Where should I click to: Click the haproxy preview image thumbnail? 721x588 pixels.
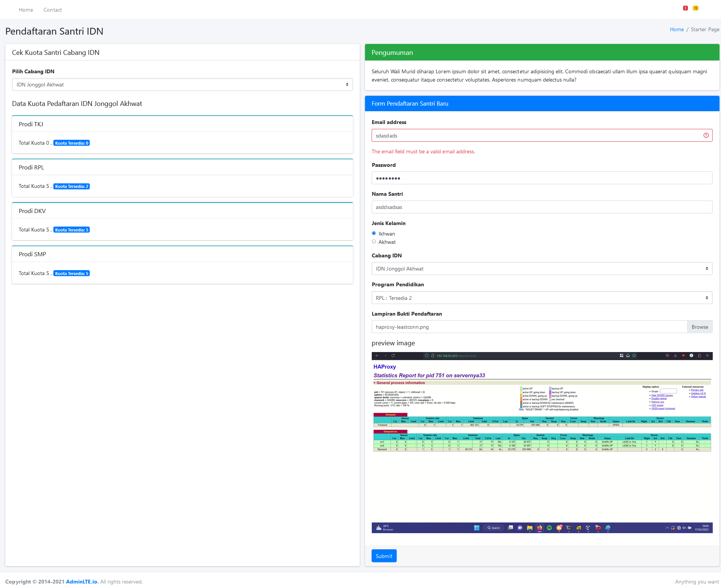[542, 442]
